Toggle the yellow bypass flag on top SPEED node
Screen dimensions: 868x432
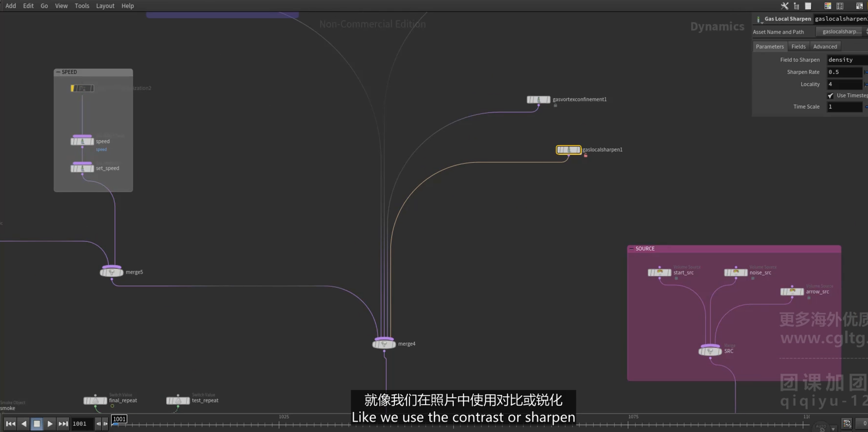pos(72,88)
